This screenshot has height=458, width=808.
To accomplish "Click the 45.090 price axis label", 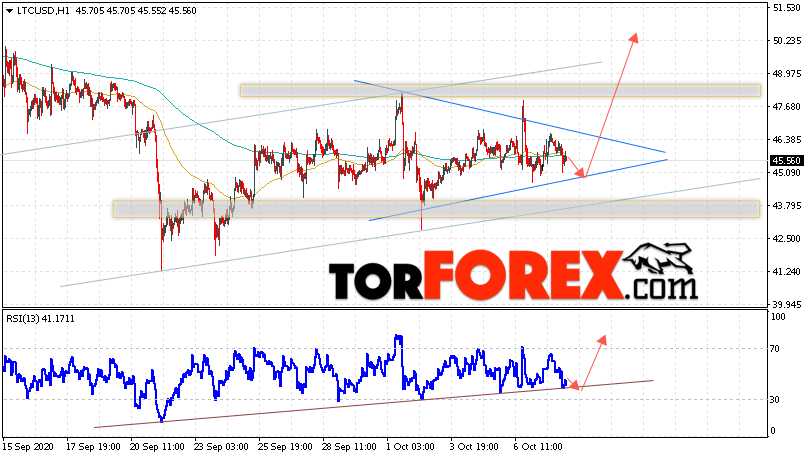I will pyautogui.click(x=787, y=173).
